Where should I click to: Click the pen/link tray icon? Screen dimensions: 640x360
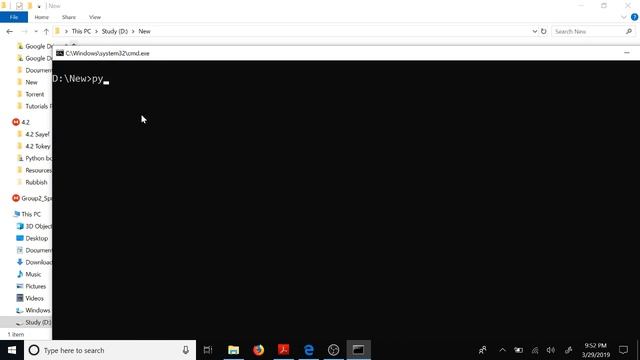568,350
